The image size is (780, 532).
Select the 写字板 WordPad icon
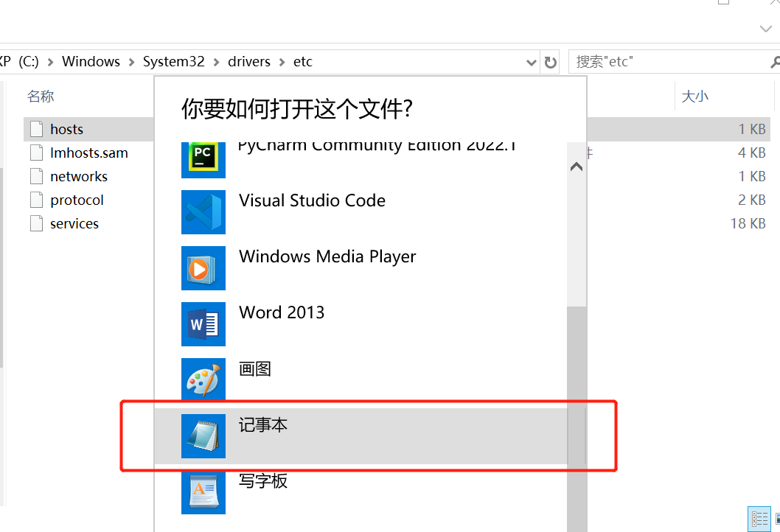pyautogui.click(x=203, y=492)
